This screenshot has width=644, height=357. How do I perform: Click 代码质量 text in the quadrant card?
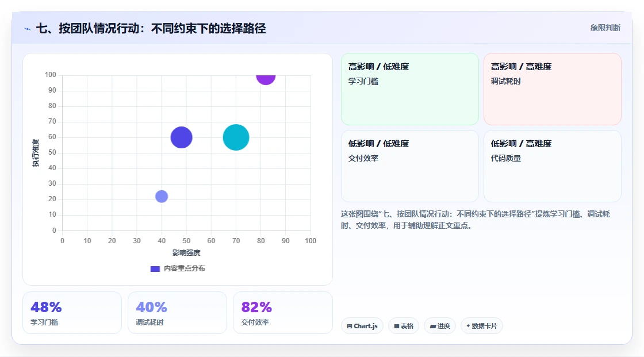[x=505, y=158]
